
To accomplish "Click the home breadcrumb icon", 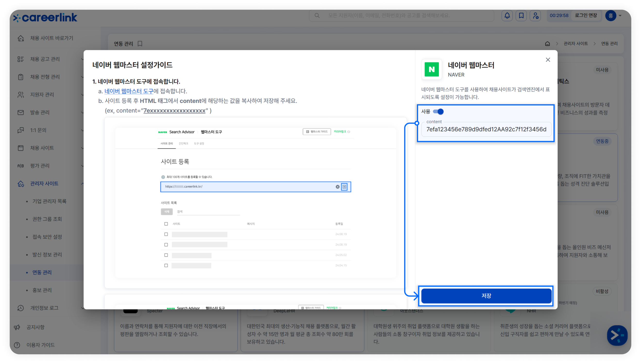I will (547, 43).
